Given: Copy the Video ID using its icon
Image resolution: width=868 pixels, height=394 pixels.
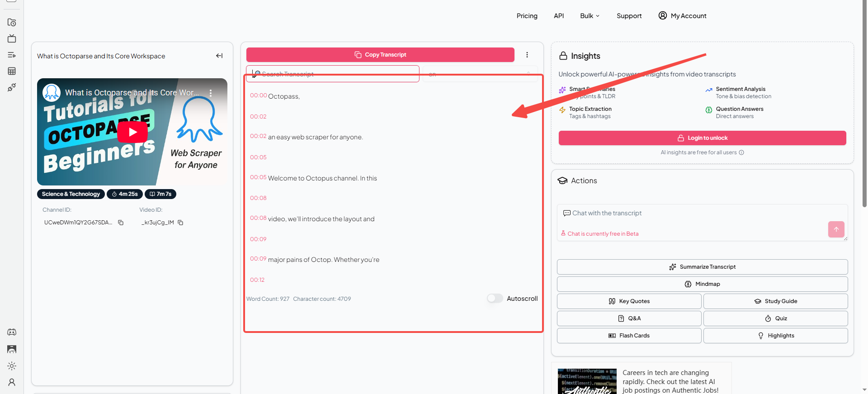Looking at the screenshot, I should [180, 223].
